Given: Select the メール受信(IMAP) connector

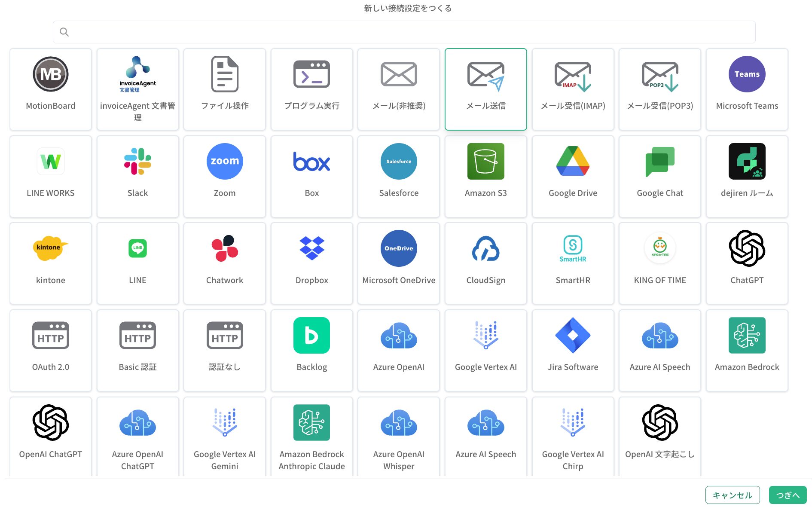Looking at the screenshot, I should pos(573,89).
